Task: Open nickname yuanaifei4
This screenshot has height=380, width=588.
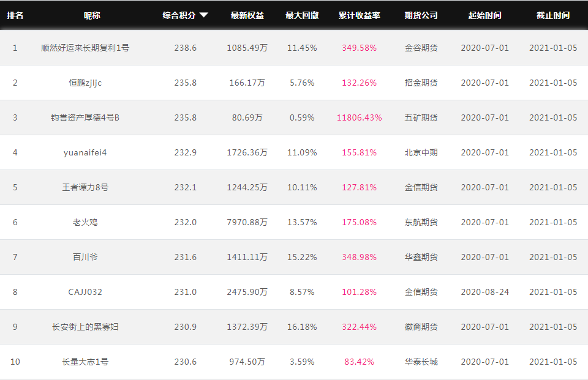Action: pos(85,152)
